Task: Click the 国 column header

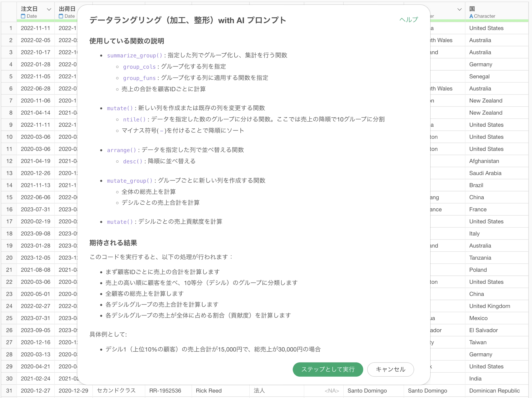Action: coord(472,9)
